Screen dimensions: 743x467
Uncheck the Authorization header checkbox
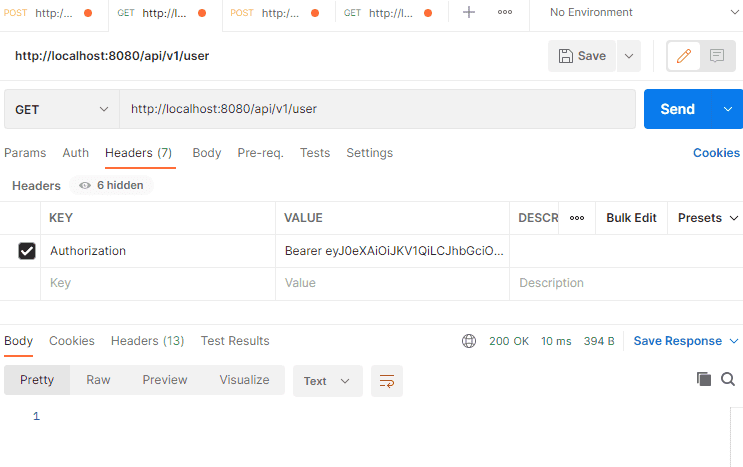pos(27,251)
